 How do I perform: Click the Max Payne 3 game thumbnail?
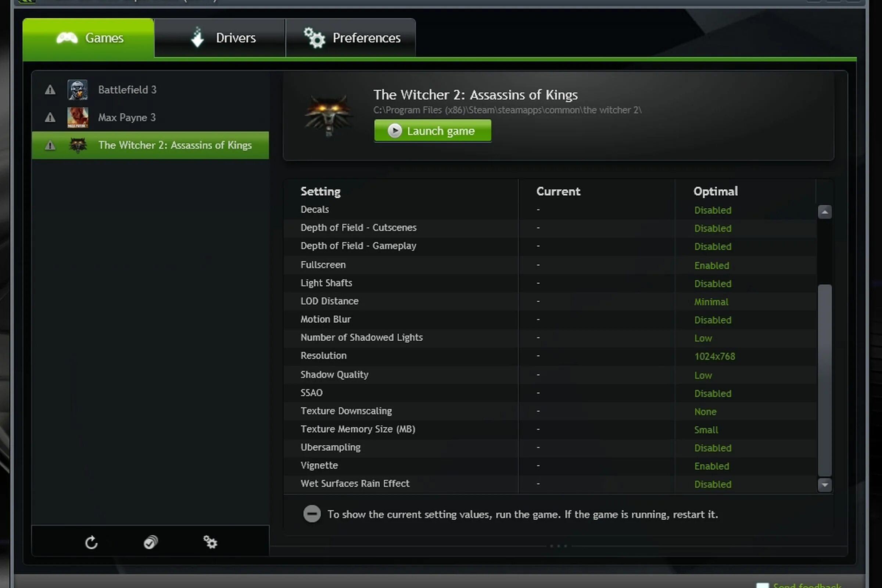click(78, 117)
